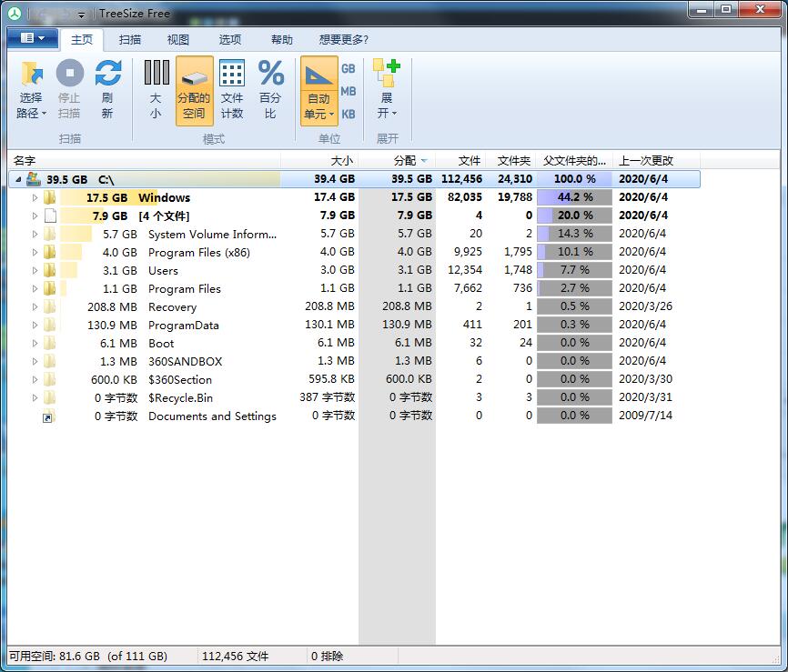Click the Stop Scan (停止扫描) icon

(69, 75)
